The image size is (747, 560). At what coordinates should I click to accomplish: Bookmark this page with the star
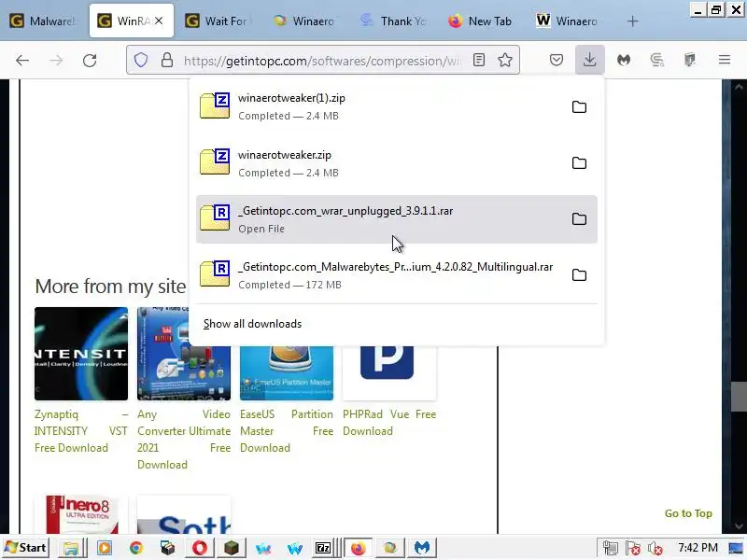505,60
